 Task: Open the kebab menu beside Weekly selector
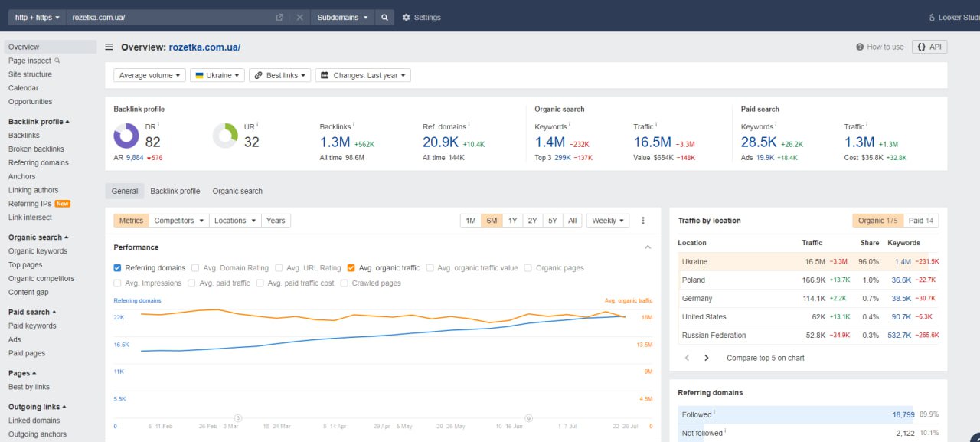[643, 220]
